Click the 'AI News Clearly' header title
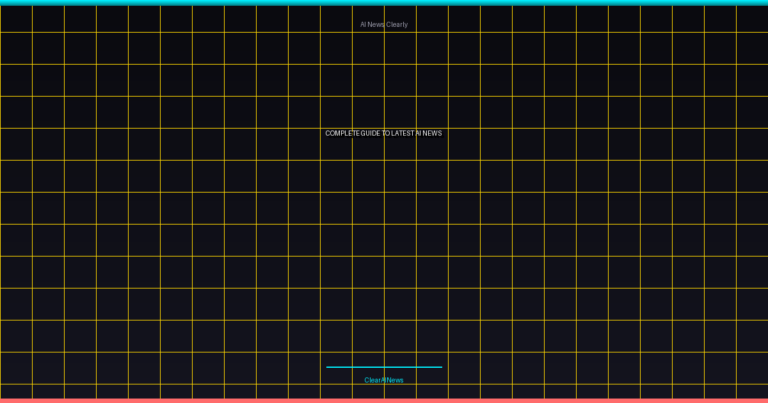The width and height of the screenshot is (768, 403). pos(384,24)
